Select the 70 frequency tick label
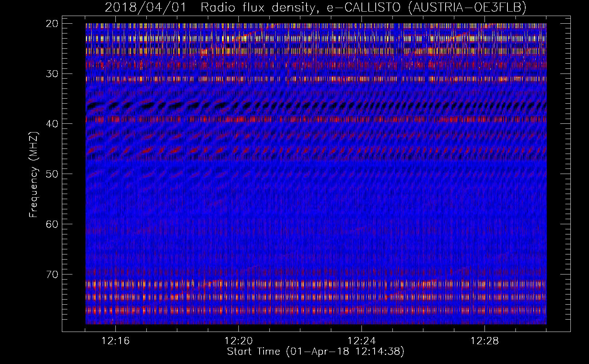Viewport: 589px width, 364px height. point(52,274)
